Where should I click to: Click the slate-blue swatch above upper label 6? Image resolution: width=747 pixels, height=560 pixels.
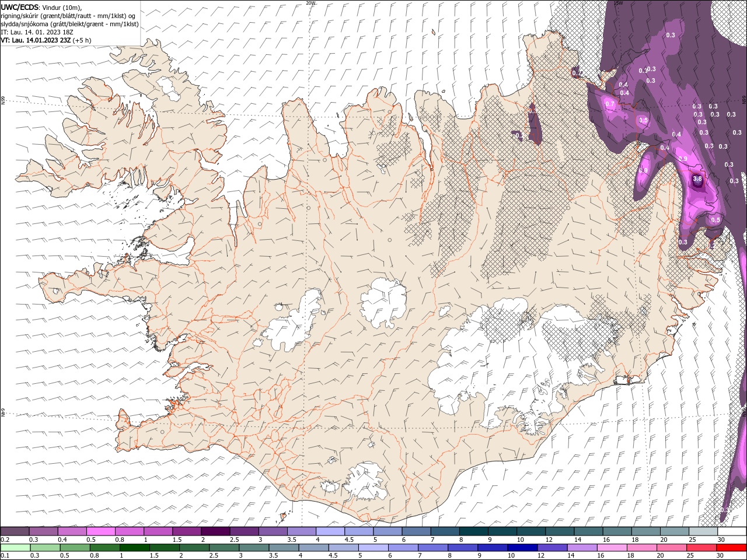[416, 531]
